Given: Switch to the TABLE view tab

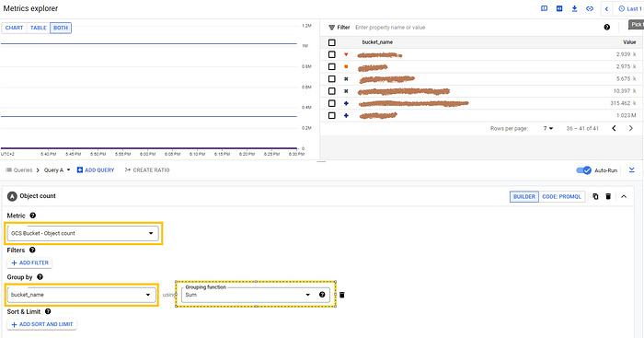Looking at the screenshot, I should [x=39, y=28].
